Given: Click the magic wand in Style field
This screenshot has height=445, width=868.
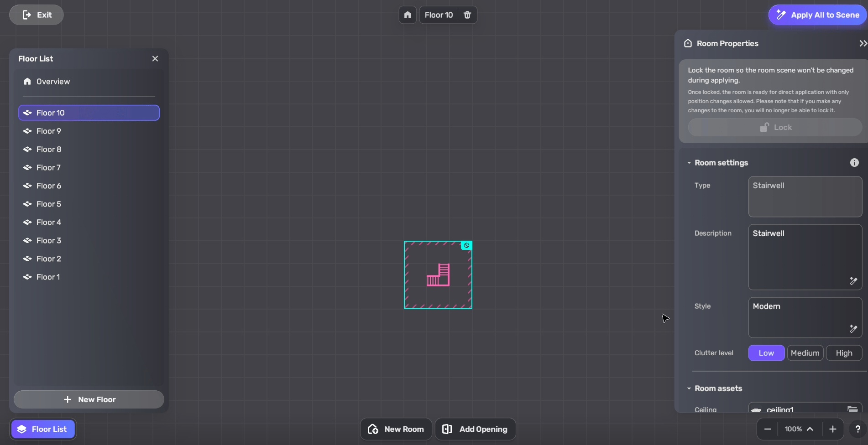Looking at the screenshot, I should click(x=853, y=329).
